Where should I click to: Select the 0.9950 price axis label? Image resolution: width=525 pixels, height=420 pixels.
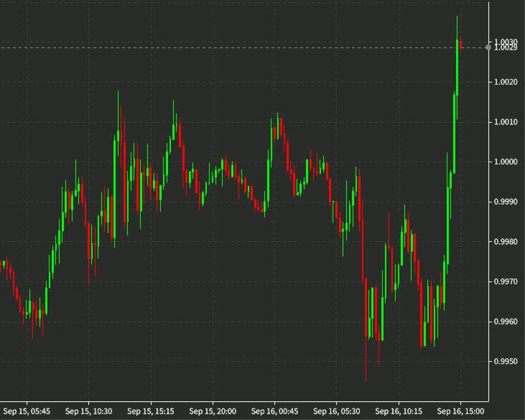[x=506, y=362]
